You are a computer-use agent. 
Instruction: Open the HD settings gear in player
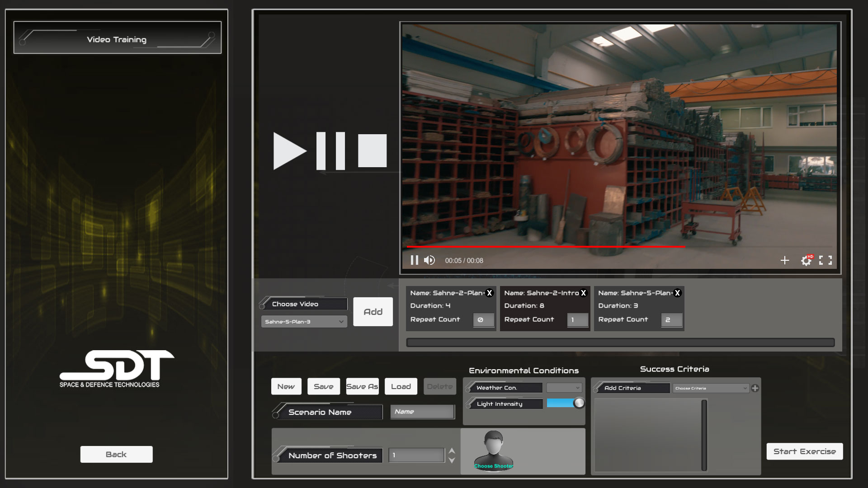[x=806, y=261]
